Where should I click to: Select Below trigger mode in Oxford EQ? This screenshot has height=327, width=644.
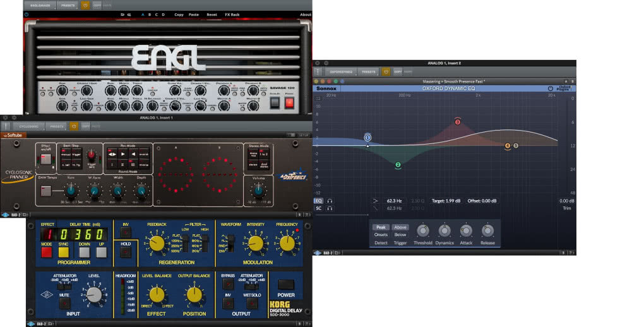400,235
